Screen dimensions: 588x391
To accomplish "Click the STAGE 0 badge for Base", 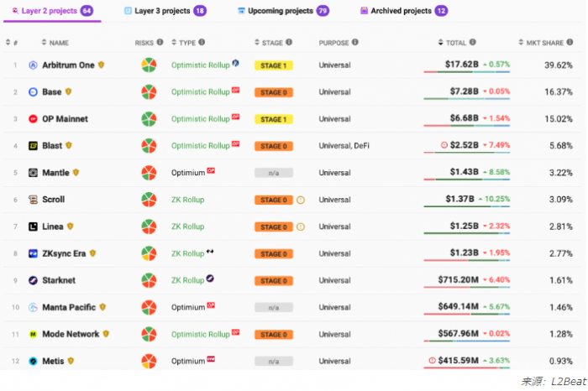I will click(x=273, y=92).
